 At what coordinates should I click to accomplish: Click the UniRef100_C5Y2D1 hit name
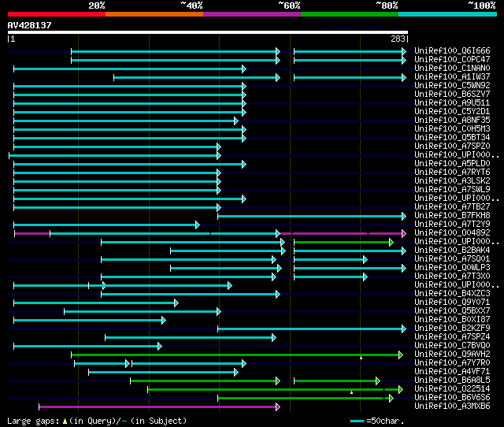(x=452, y=112)
